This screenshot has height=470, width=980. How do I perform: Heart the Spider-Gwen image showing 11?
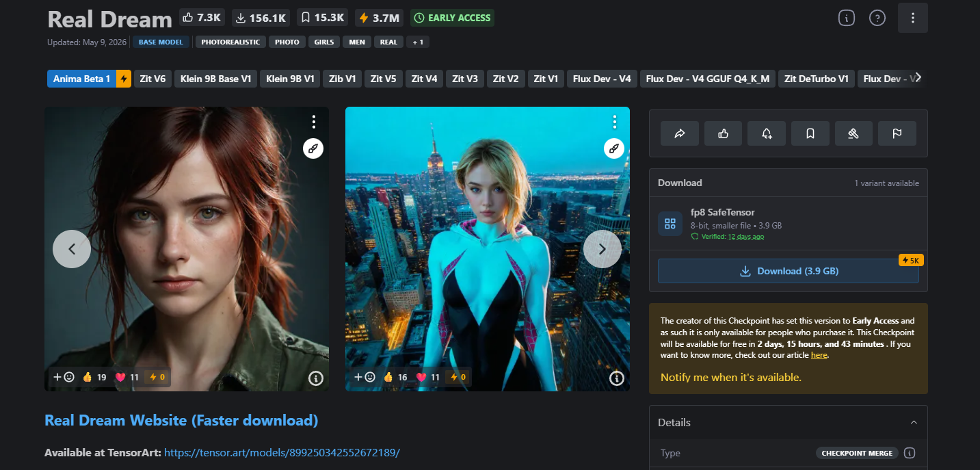428,377
